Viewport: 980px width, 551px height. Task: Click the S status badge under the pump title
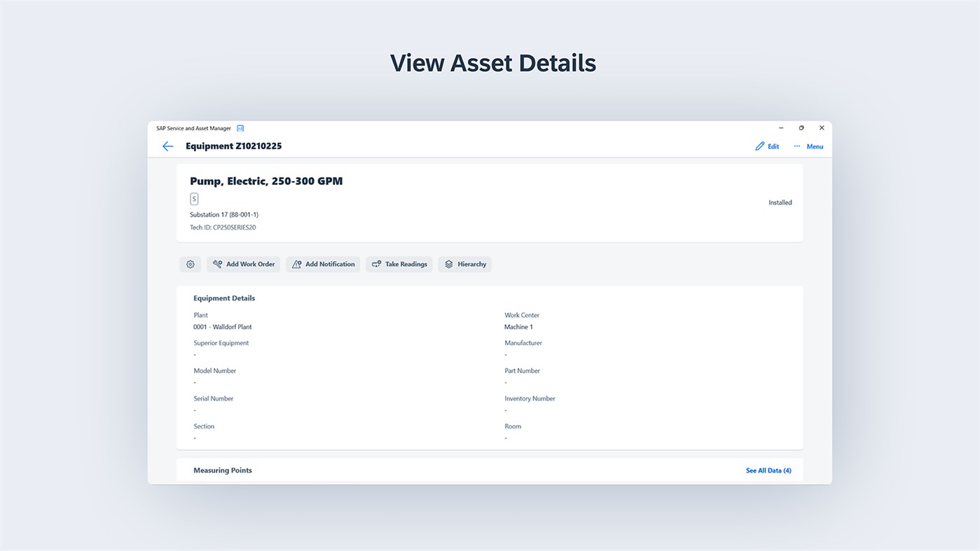(194, 199)
